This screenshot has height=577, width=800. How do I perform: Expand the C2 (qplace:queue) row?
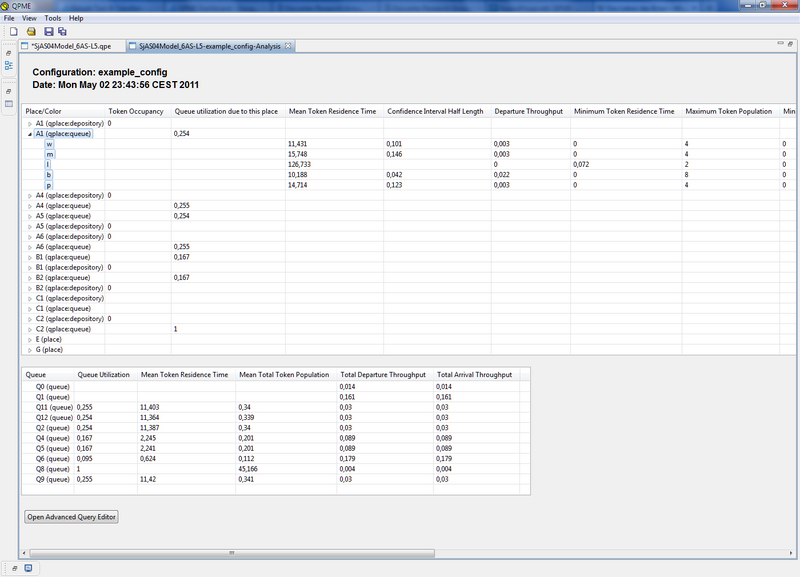pos(29,329)
